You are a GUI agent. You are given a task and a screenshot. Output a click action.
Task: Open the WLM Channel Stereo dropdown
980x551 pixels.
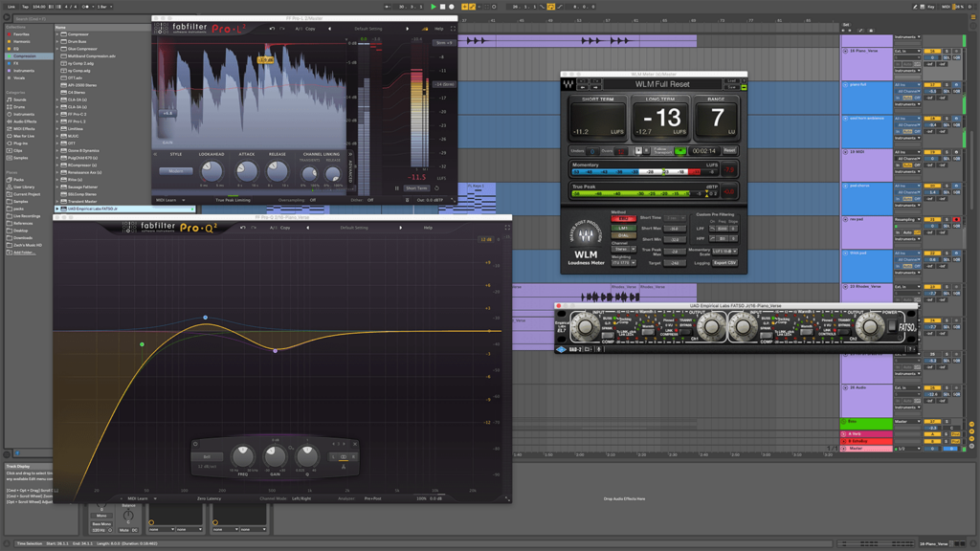click(623, 250)
